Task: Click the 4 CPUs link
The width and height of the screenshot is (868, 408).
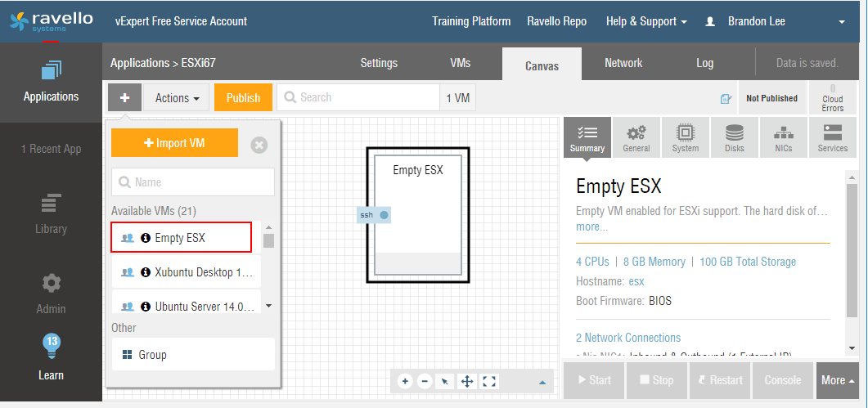Action: [x=592, y=262]
